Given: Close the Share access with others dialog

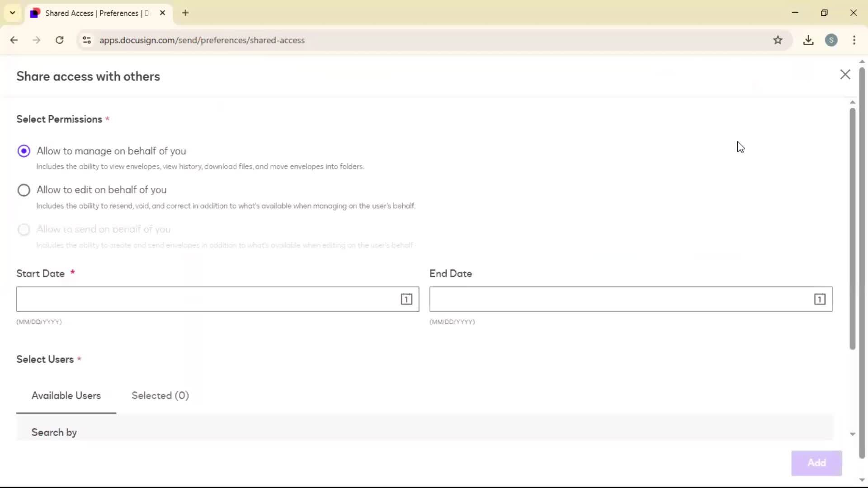Looking at the screenshot, I should pos(845,75).
